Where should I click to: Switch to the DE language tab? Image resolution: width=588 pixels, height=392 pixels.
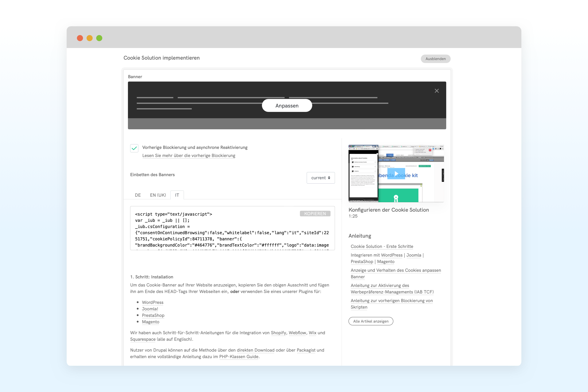(x=138, y=195)
